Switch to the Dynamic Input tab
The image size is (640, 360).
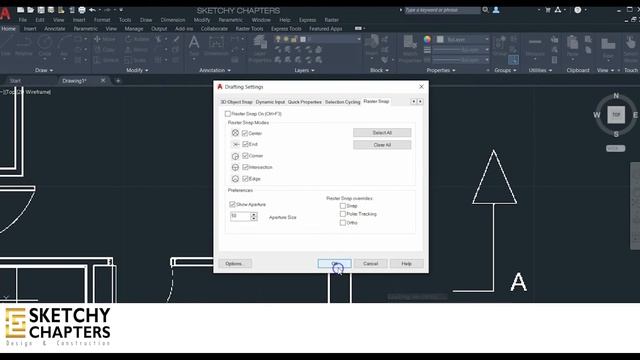270,102
